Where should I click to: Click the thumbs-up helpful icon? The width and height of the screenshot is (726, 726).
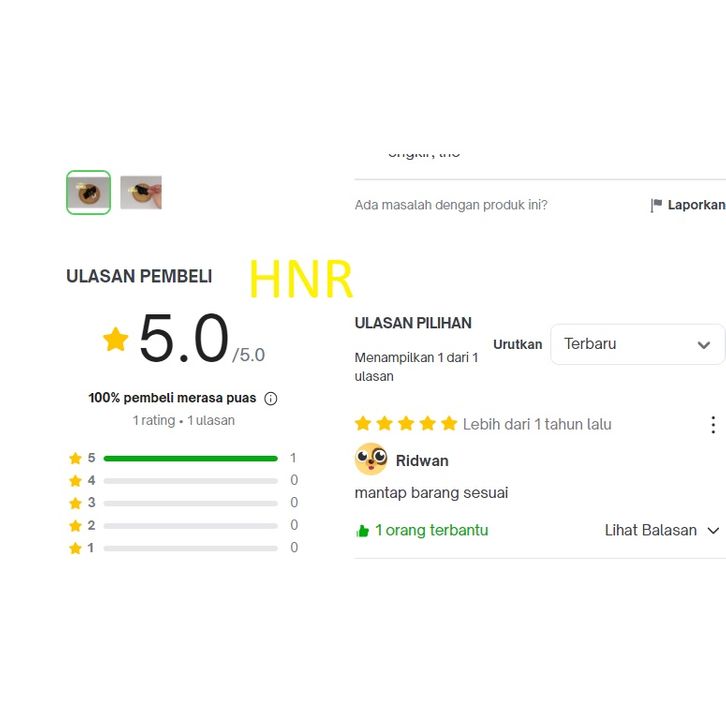point(362,531)
